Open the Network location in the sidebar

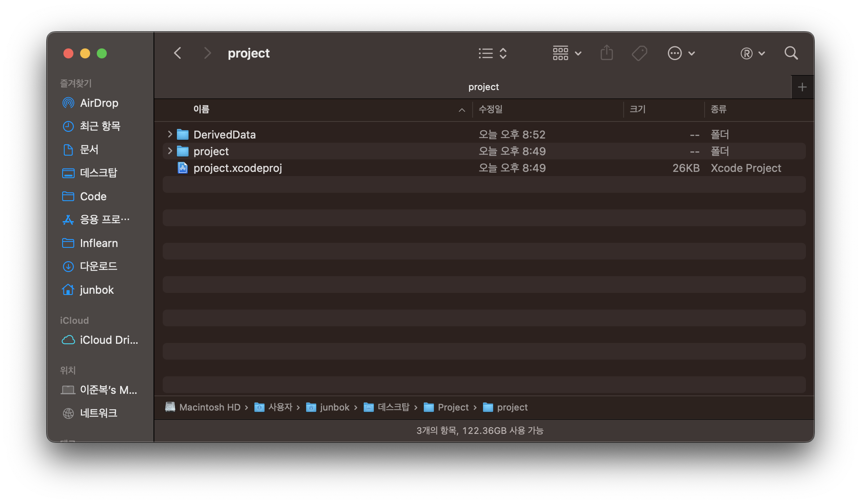tap(98, 413)
